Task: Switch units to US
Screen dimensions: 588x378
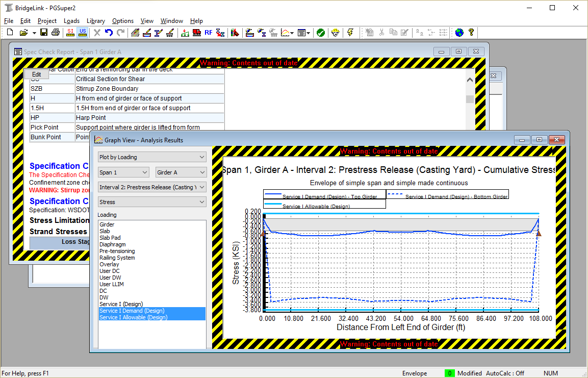Action: click(x=83, y=33)
